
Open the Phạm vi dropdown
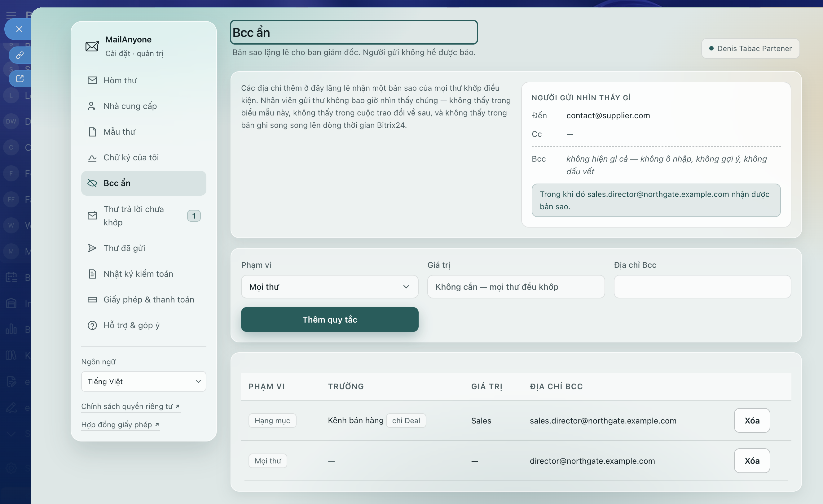click(x=330, y=287)
